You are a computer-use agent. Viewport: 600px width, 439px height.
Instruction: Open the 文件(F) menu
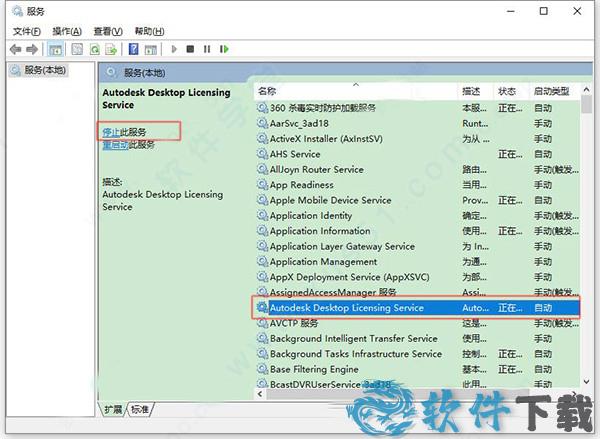[27, 31]
